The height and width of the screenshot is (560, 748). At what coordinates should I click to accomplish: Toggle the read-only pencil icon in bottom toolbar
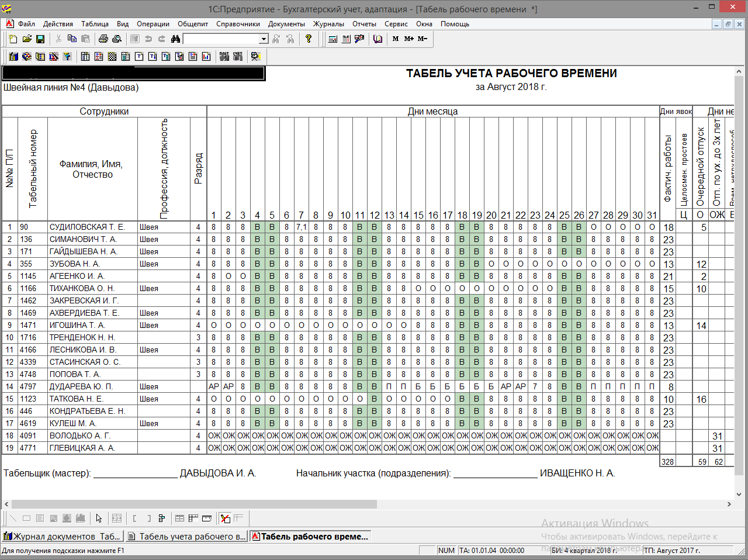(226, 518)
